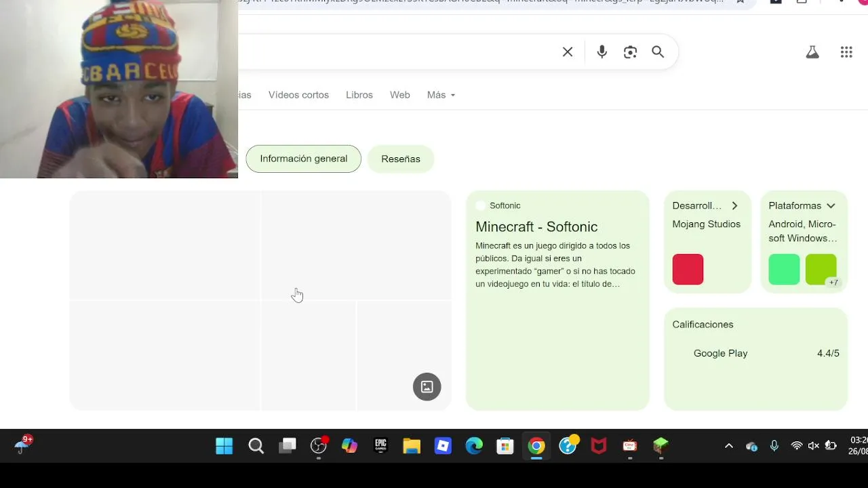
Task: Open the Google apps grid
Action: 846,52
